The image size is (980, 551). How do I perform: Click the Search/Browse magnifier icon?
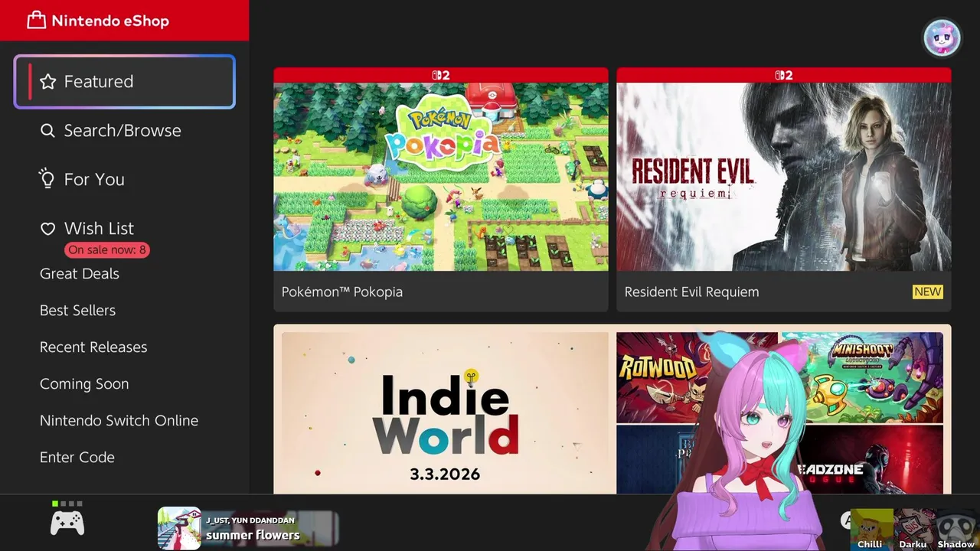[x=47, y=131]
